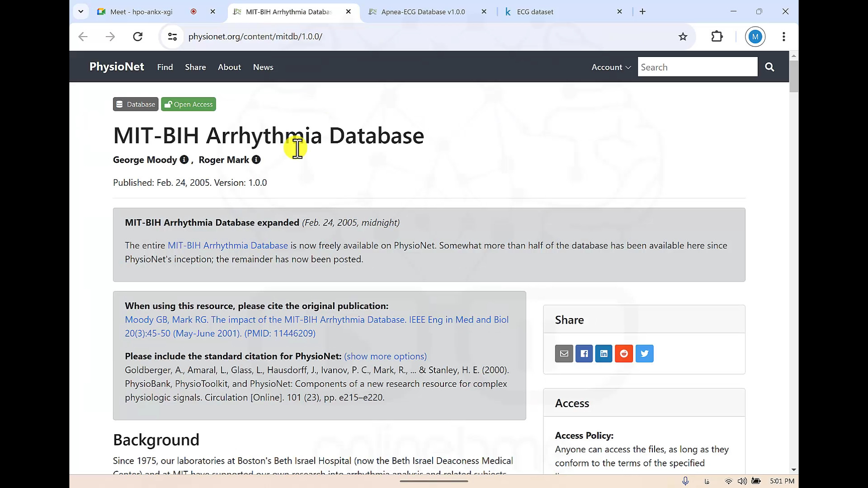Click the page vertical scrollbar thumb
Screen dimensions: 868x488
(x=794, y=76)
